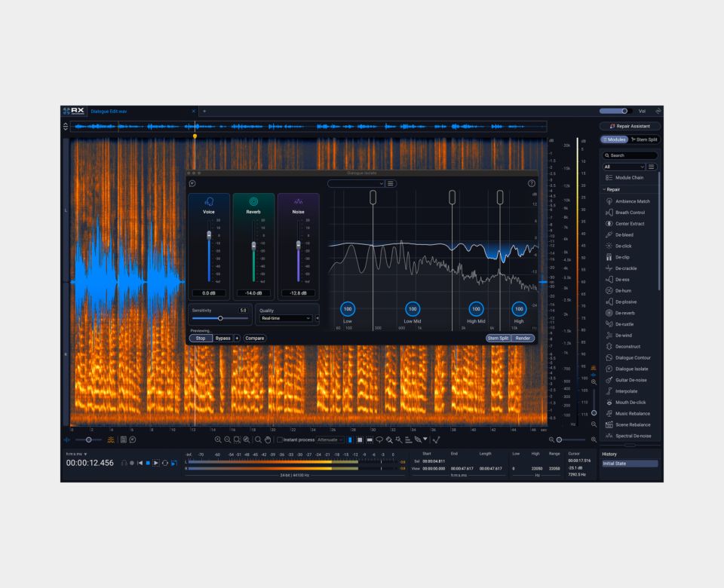Screen dimensions: 724x588
Task: Toggle the Low band 100 knob
Action: 348,309
